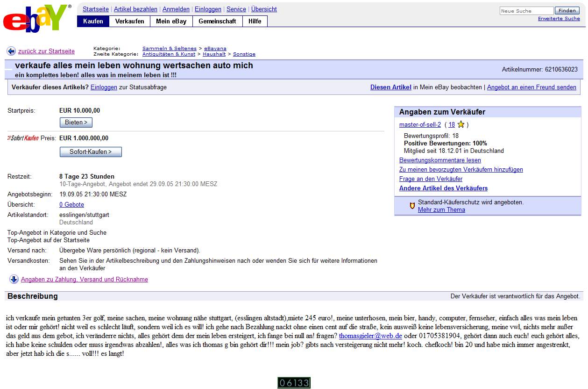Click the eBay logo

click(37, 19)
